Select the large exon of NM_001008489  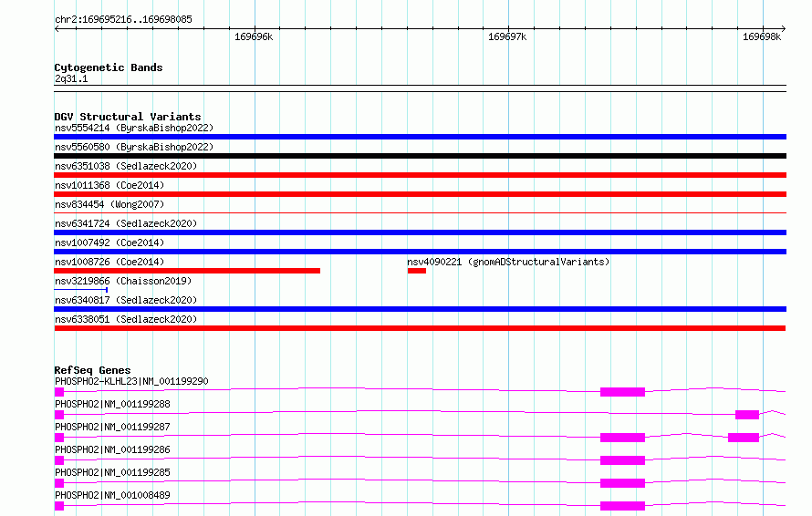622,506
